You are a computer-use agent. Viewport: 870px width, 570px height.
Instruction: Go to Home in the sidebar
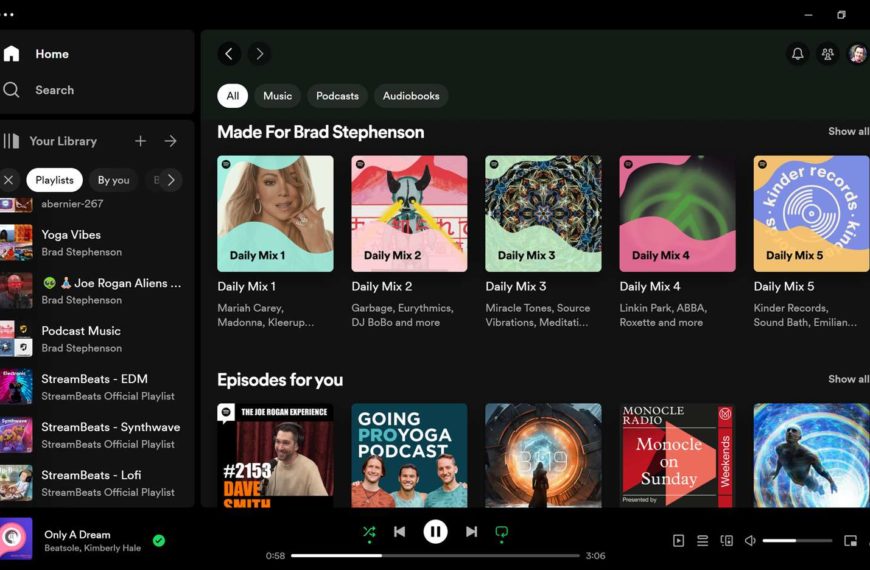click(x=37, y=54)
